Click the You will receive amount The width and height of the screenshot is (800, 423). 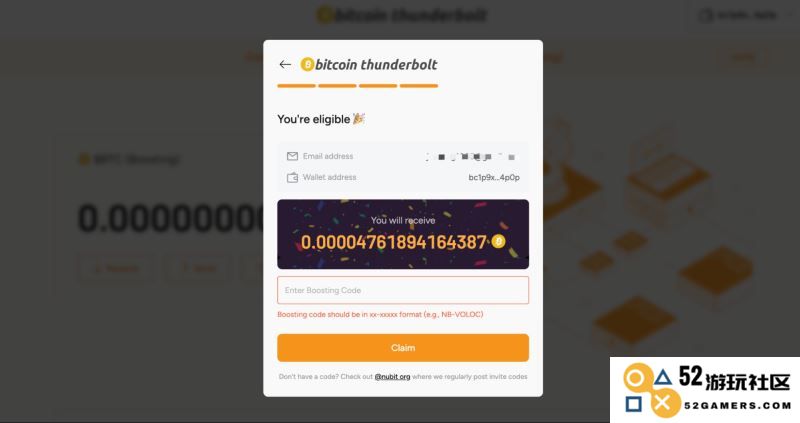[393, 242]
